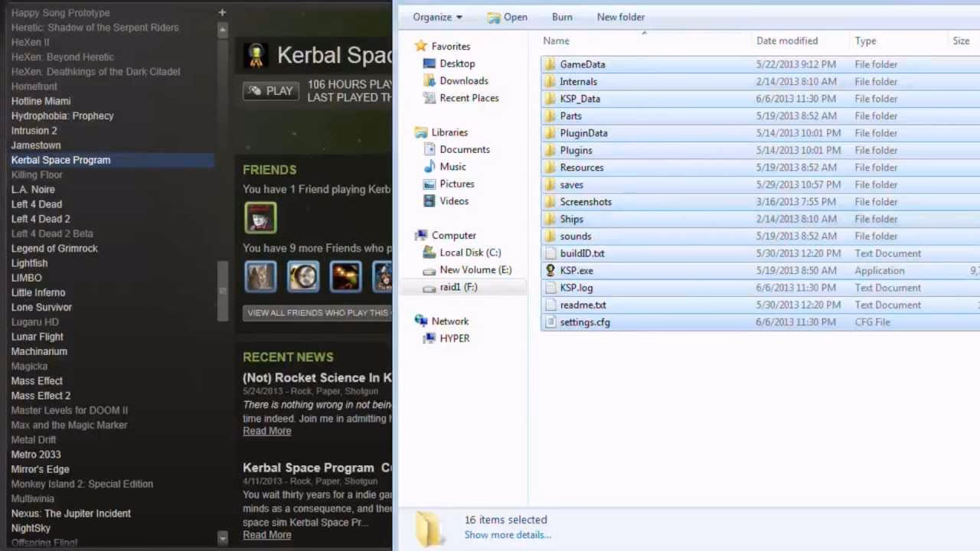This screenshot has width=980, height=551.
Task: Click down arrow of Steam game list scrollbar
Action: pyautogui.click(x=222, y=538)
